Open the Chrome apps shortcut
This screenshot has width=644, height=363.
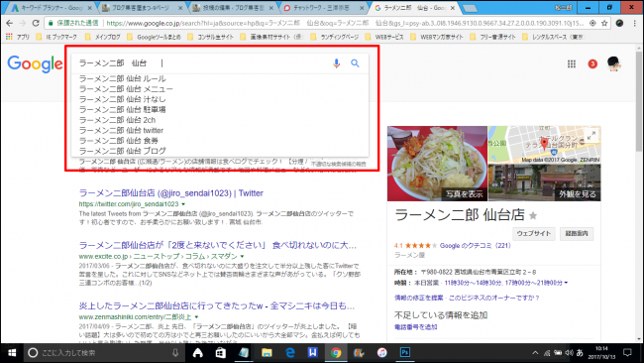17,37
